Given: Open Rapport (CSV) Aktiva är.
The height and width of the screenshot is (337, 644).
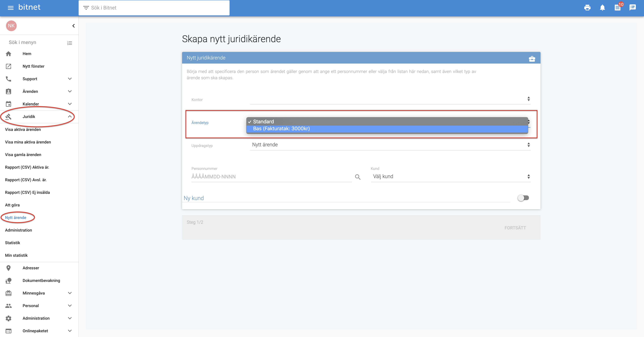Looking at the screenshot, I should [27, 167].
